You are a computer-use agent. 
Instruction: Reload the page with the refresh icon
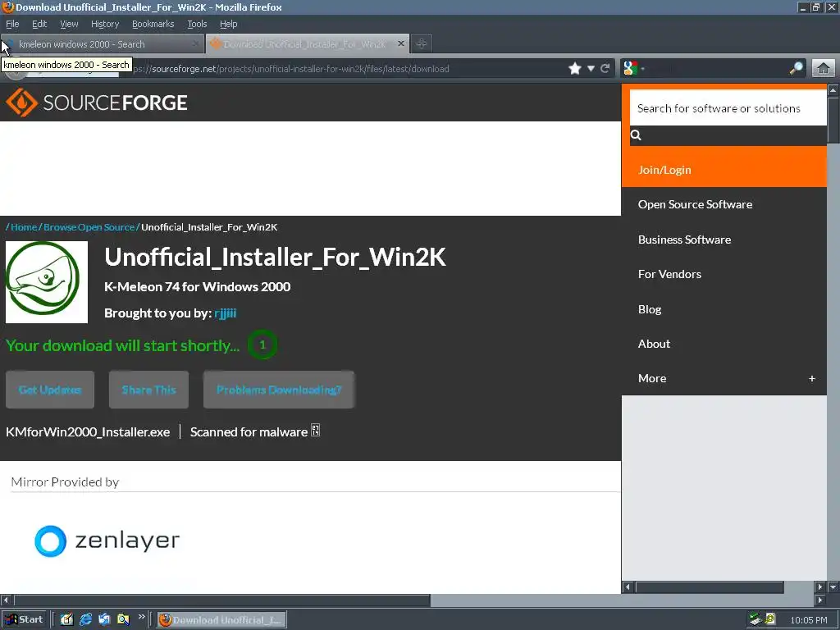coord(605,69)
